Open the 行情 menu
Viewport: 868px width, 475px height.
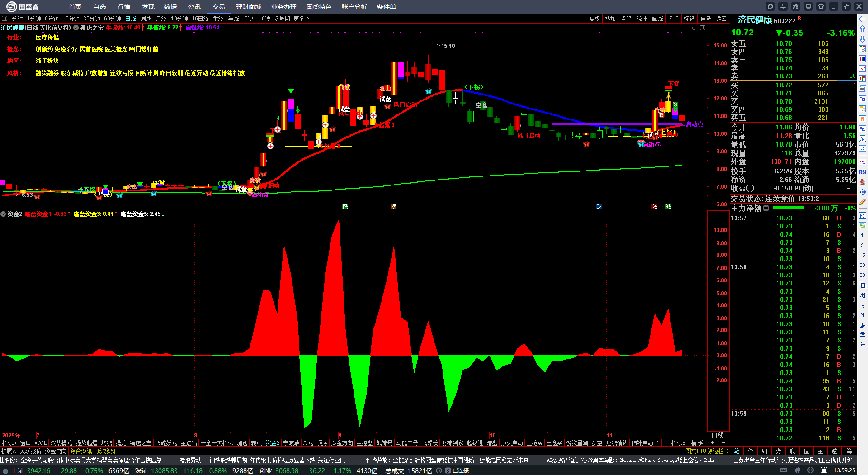coord(124,7)
